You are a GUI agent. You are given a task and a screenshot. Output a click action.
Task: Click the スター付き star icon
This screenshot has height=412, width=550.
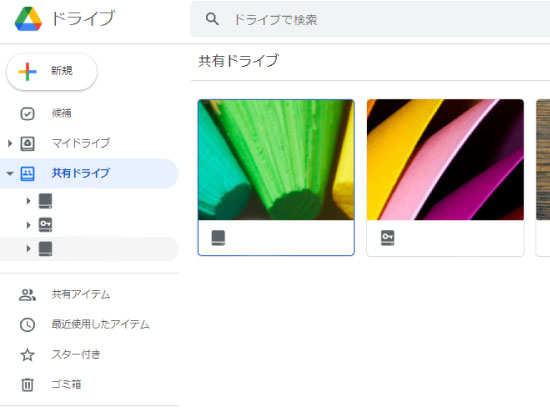[x=27, y=355]
